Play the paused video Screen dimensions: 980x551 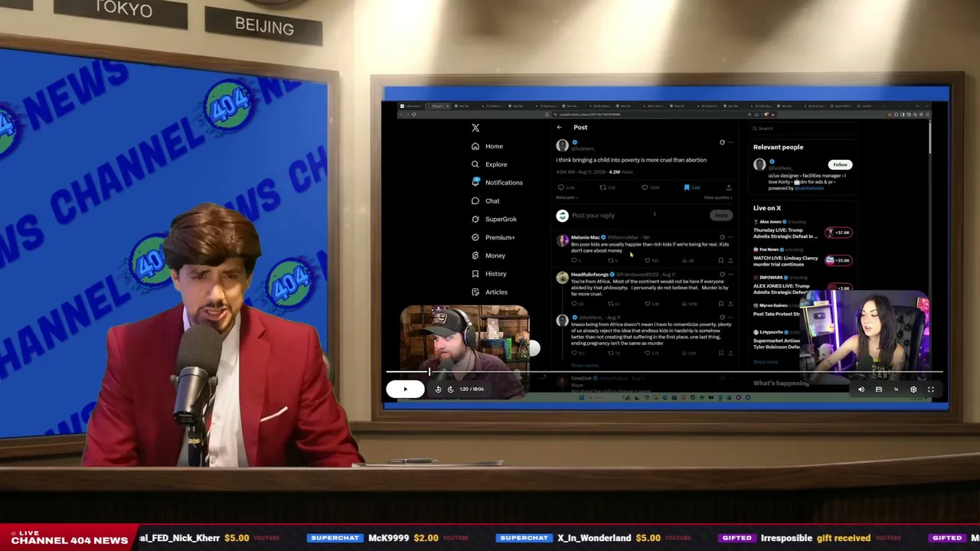click(405, 390)
